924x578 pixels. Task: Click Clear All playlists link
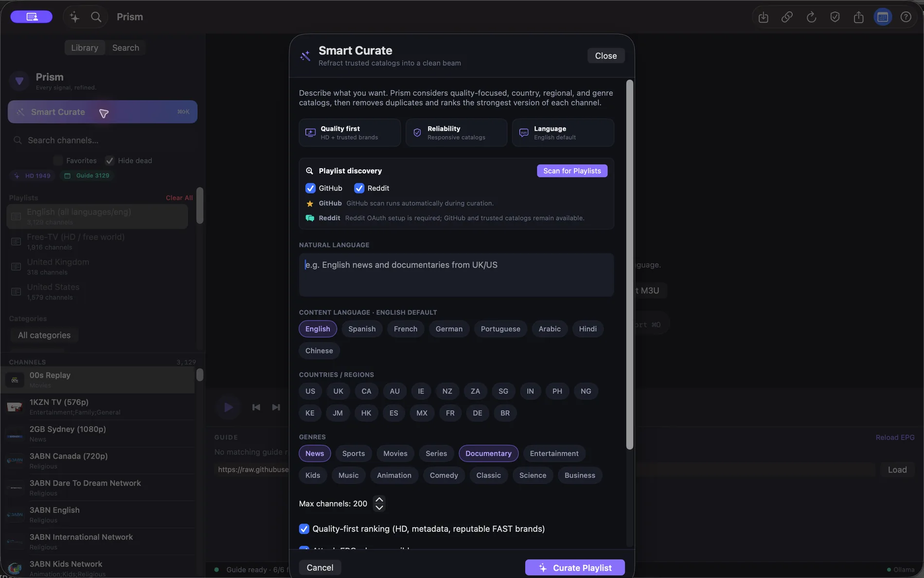click(179, 198)
